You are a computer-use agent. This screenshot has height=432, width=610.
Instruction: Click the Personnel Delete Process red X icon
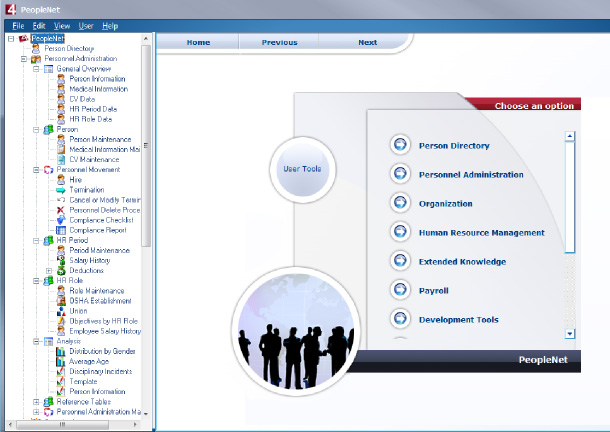pyautogui.click(x=61, y=210)
